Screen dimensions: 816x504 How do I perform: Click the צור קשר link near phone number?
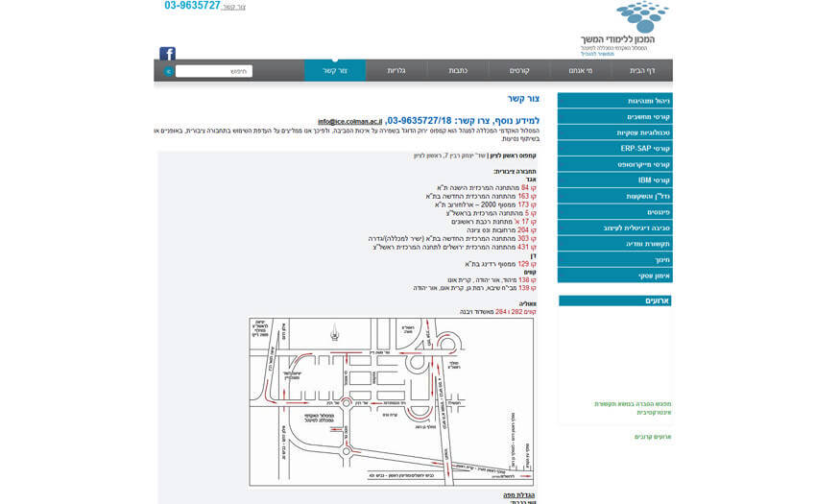[x=233, y=7]
